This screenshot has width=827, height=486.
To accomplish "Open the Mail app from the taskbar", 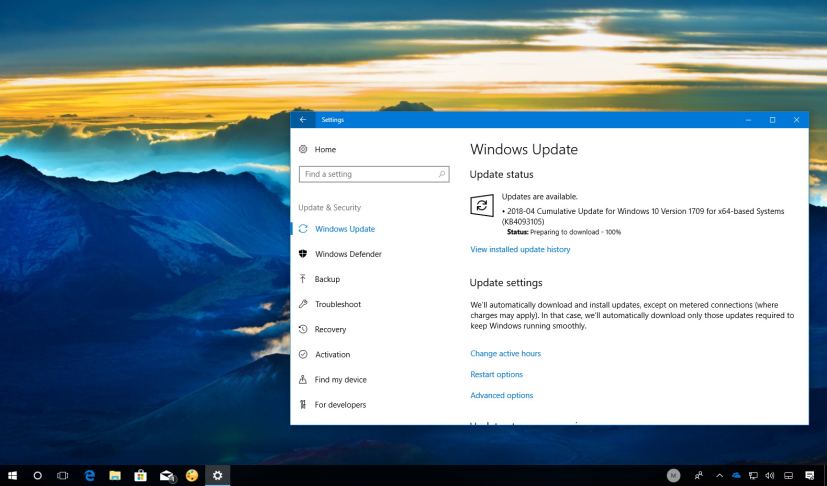I will [167, 475].
